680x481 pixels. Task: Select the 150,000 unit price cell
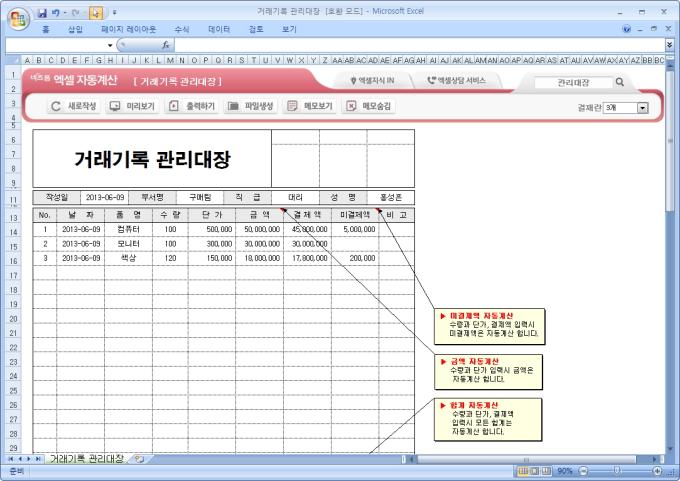(212, 258)
